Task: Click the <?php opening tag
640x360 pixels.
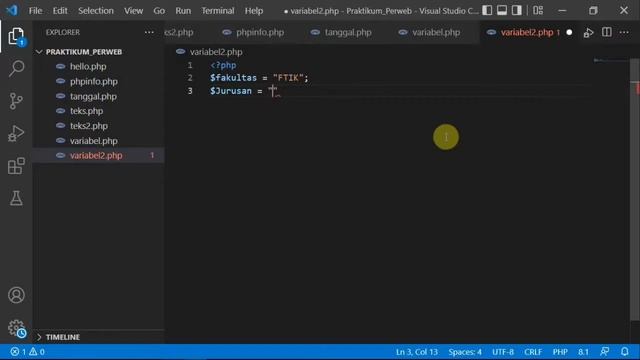Action: [x=223, y=65]
